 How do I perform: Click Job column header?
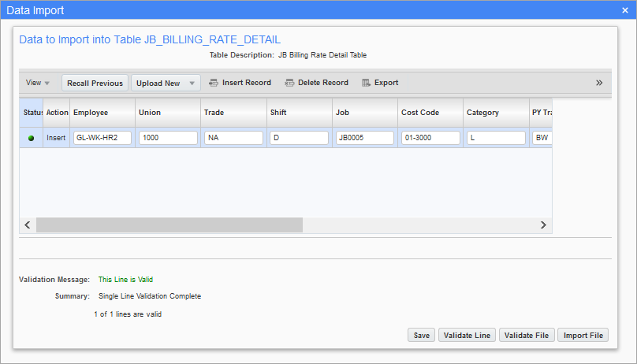click(x=365, y=113)
